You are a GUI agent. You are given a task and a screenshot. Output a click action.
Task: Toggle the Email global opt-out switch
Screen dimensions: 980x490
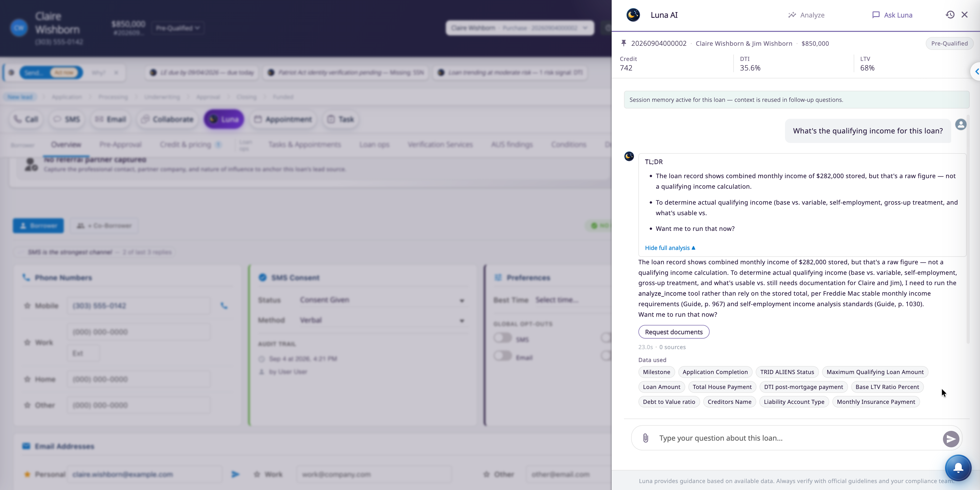click(x=503, y=356)
